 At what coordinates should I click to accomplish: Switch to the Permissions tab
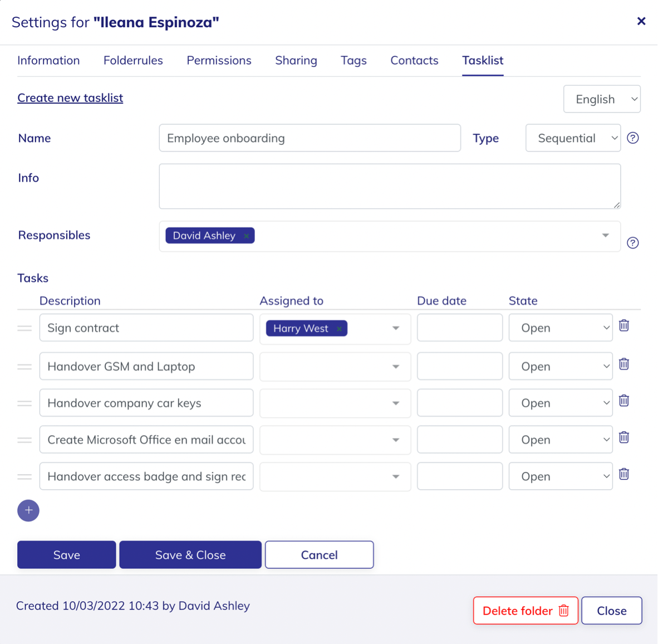(219, 60)
